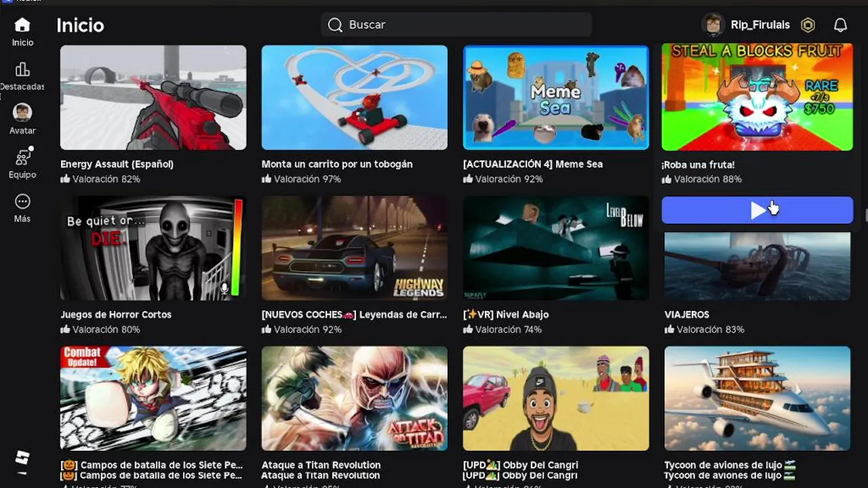Image resolution: width=868 pixels, height=488 pixels.
Task: Open the Más menu icon
Action: click(22, 202)
